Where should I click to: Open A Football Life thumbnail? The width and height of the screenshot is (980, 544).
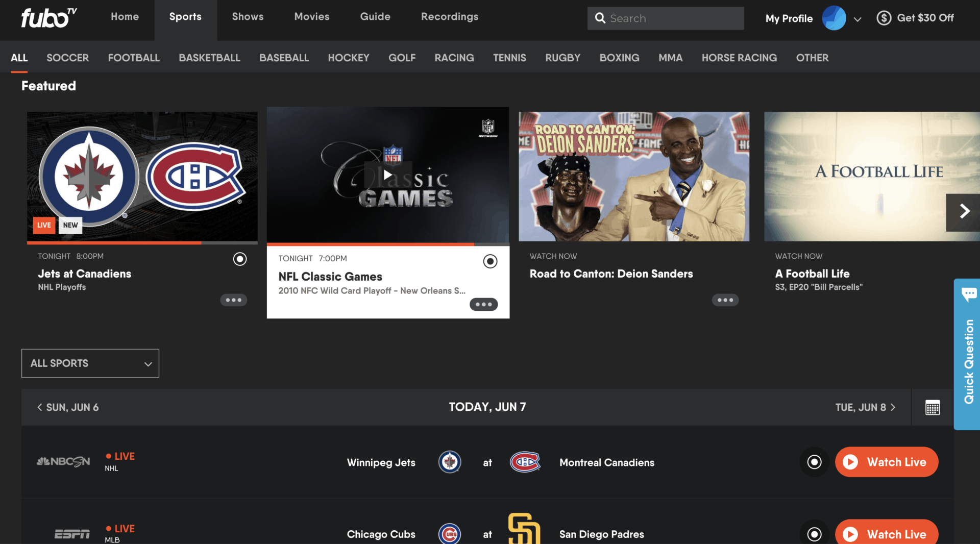pyautogui.click(x=872, y=177)
